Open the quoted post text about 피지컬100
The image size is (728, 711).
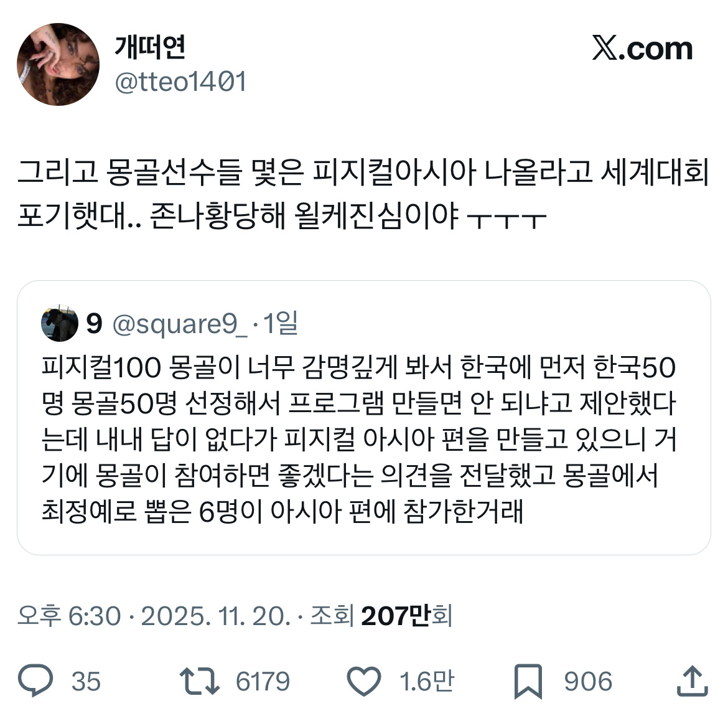359,439
